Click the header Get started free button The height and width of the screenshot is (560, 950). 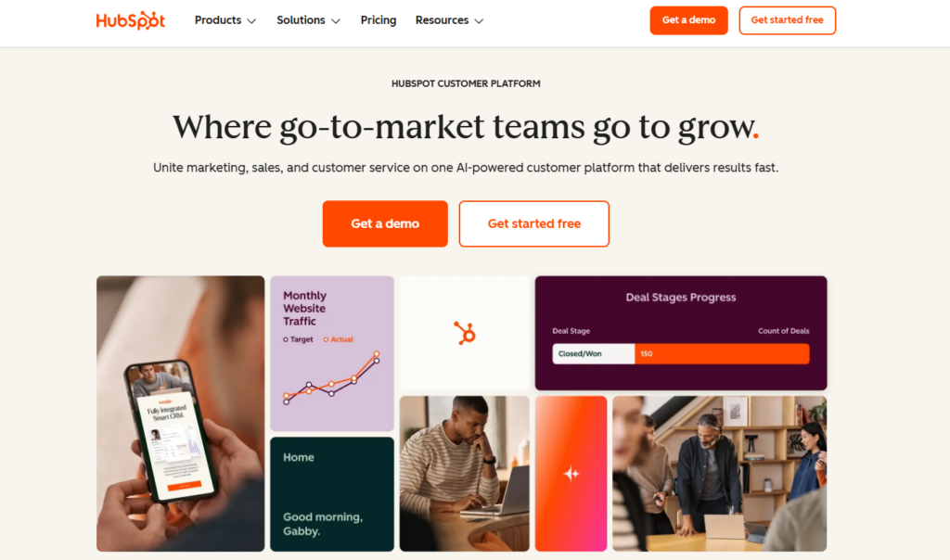click(x=787, y=20)
